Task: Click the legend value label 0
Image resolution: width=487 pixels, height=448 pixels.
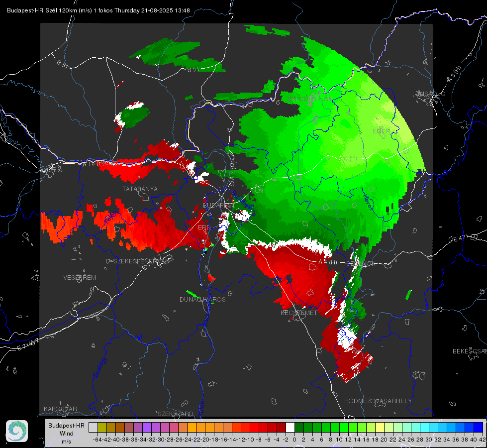Action: tap(294, 440)
